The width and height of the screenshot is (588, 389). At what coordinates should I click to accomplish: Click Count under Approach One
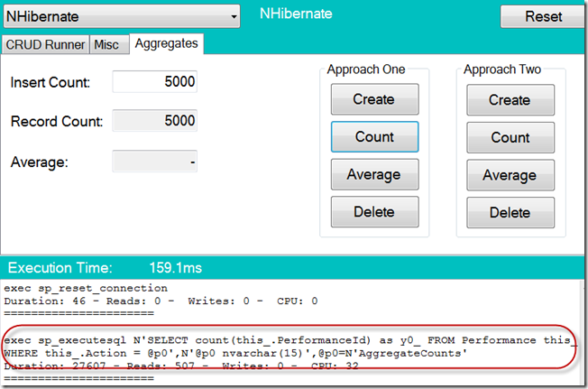[x=374, y=136]
